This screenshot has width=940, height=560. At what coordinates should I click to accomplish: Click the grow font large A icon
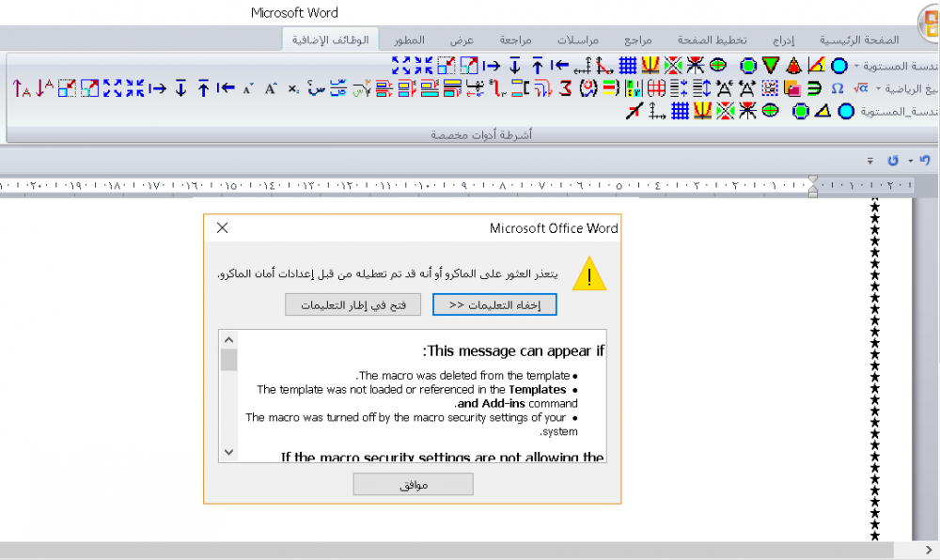click(x=271, y=88)
